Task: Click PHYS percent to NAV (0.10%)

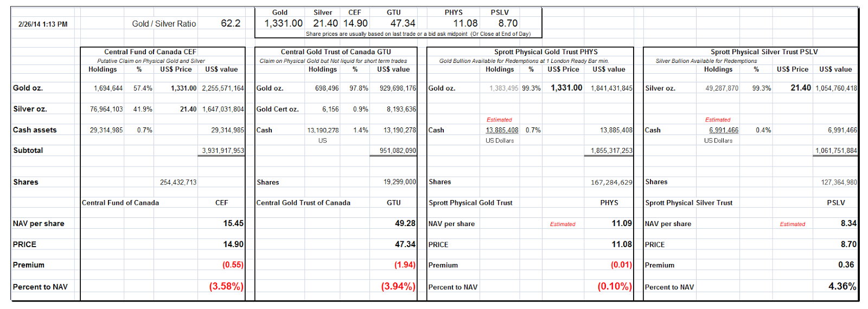Action: pos(615,286)
